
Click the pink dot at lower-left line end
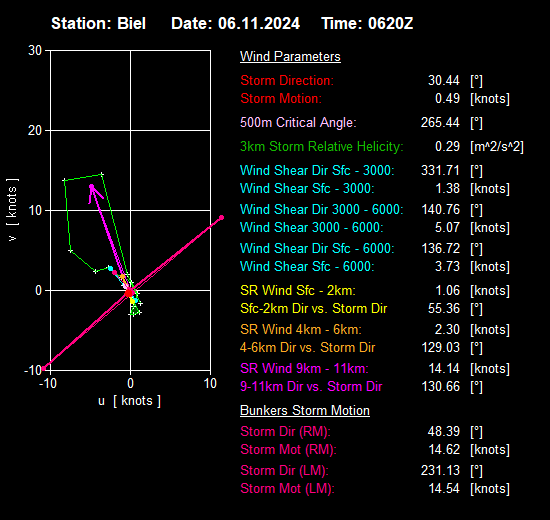(x=44, y=368)
